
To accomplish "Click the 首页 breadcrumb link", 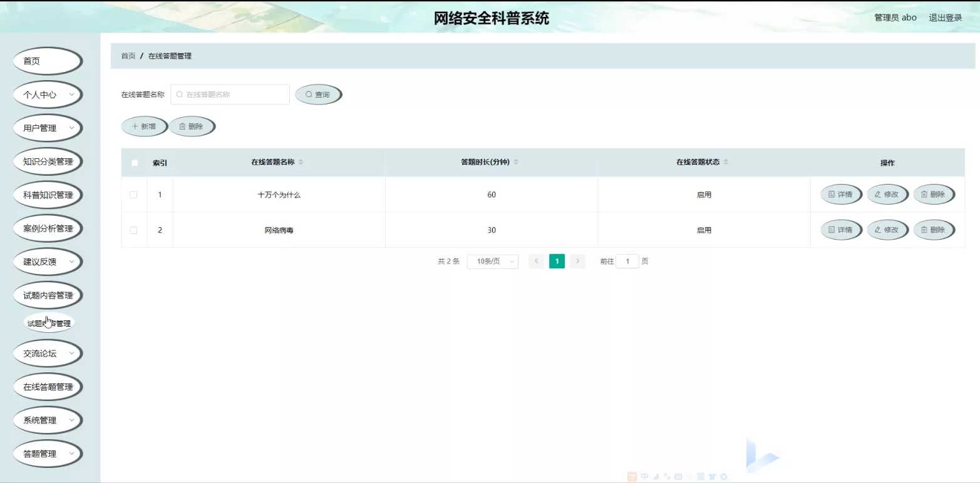I will coord(128,56).
